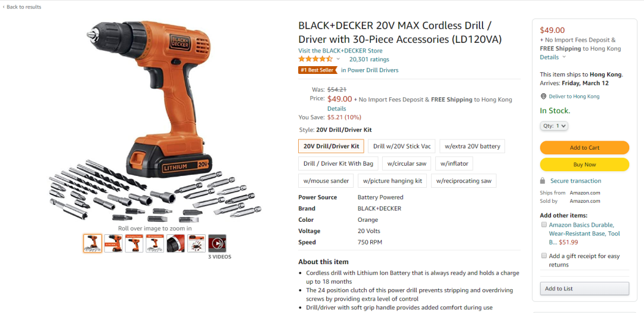Play the 3 Videos thumbnail
This screenshot has height=313, width=644.
[217, 243]
